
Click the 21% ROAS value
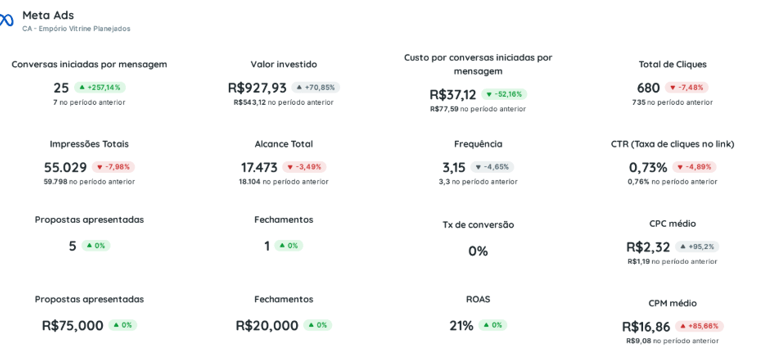[461, 325]
